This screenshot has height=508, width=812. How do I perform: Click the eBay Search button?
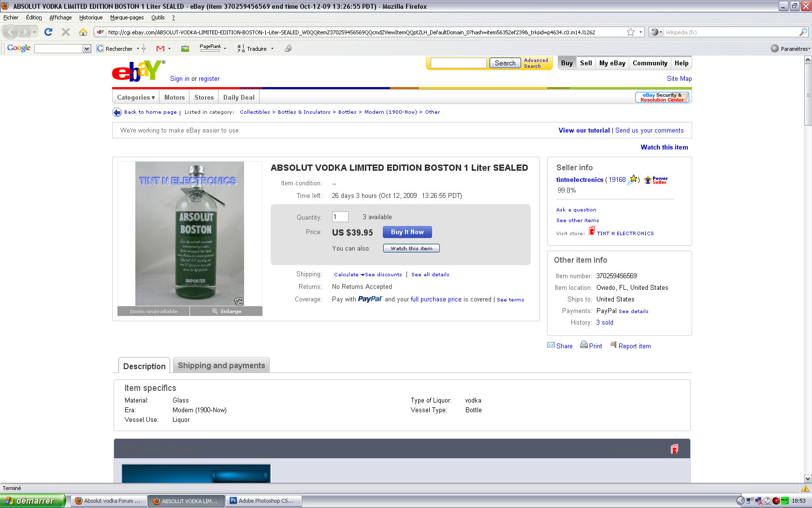(x=505, y=63)
